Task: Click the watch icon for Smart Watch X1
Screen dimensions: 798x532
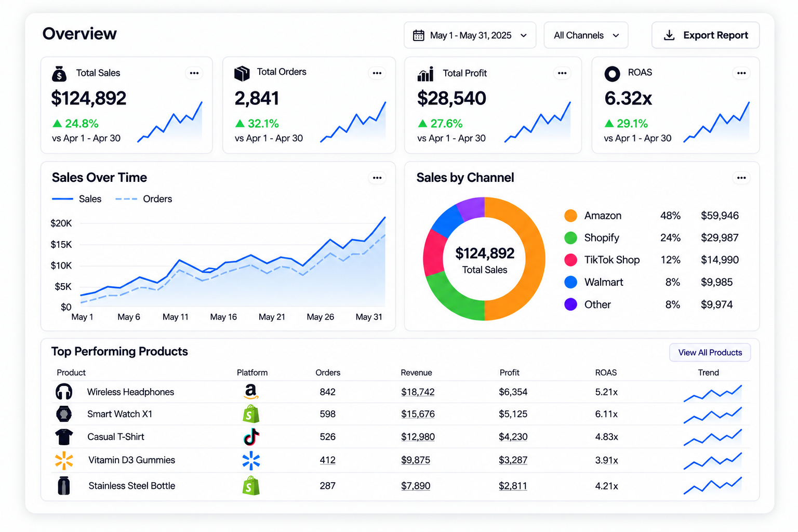Action: tap(64, 414)
